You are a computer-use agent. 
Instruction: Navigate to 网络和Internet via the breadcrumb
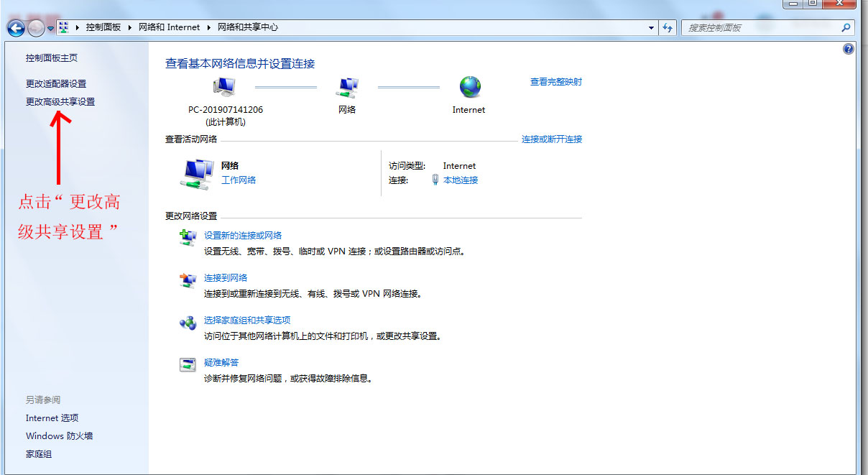click(170, 27)
